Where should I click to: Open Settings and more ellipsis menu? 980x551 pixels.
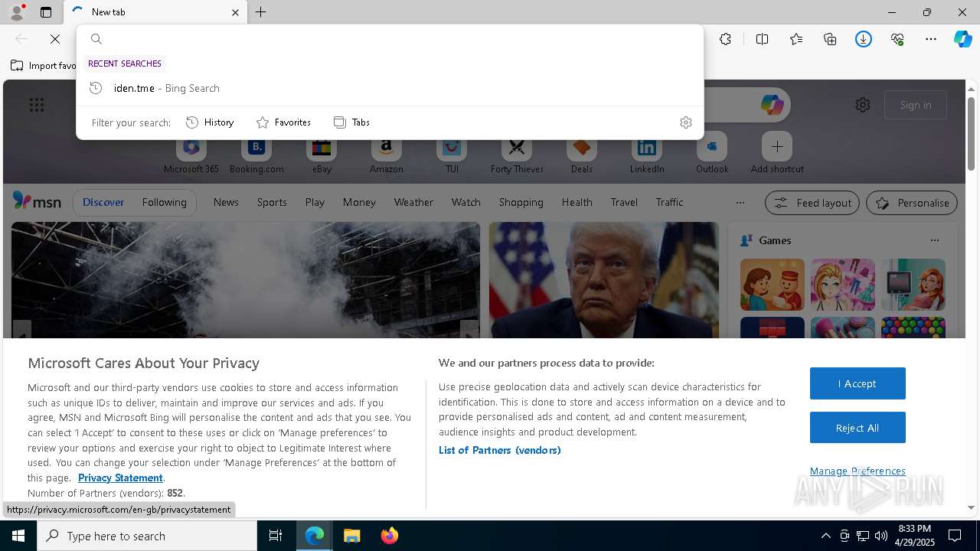pos(931,39)
